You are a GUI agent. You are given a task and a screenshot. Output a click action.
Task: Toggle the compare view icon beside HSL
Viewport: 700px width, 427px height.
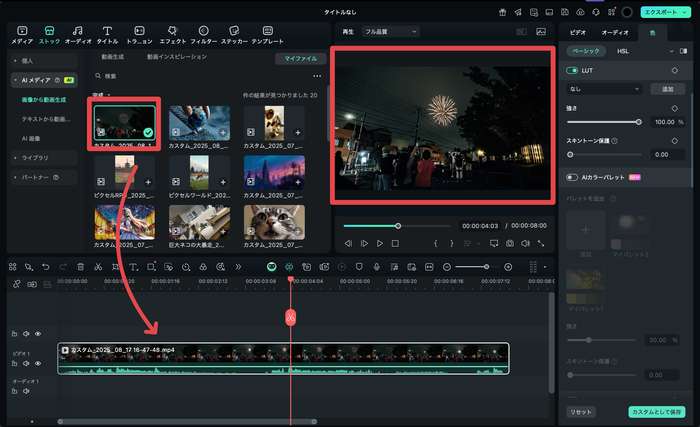683,51
